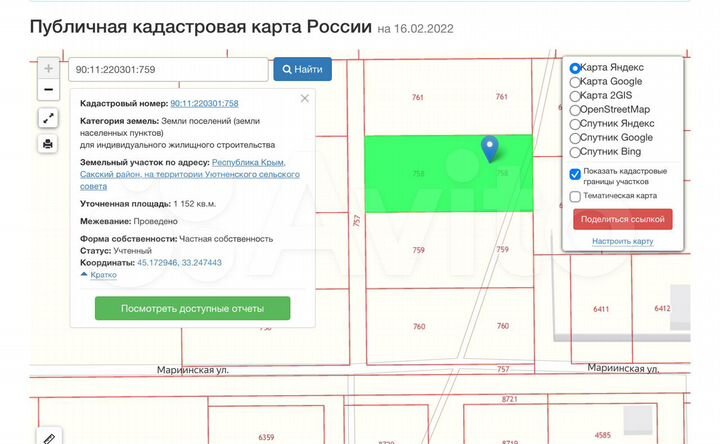Open the ruler measurement tool
The width and height of the screenshot is (720, 444).
[49, 438]
